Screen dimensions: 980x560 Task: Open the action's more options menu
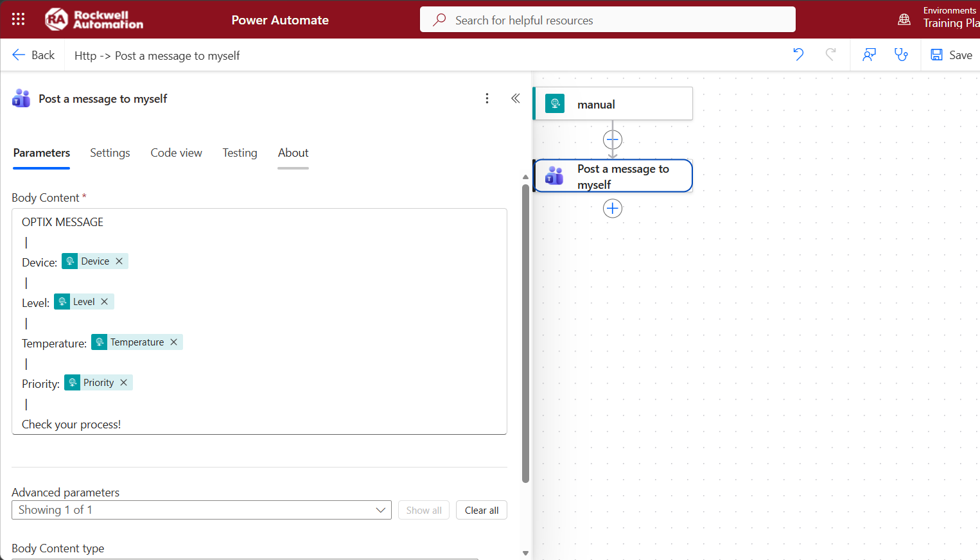(x=487, y=98)
